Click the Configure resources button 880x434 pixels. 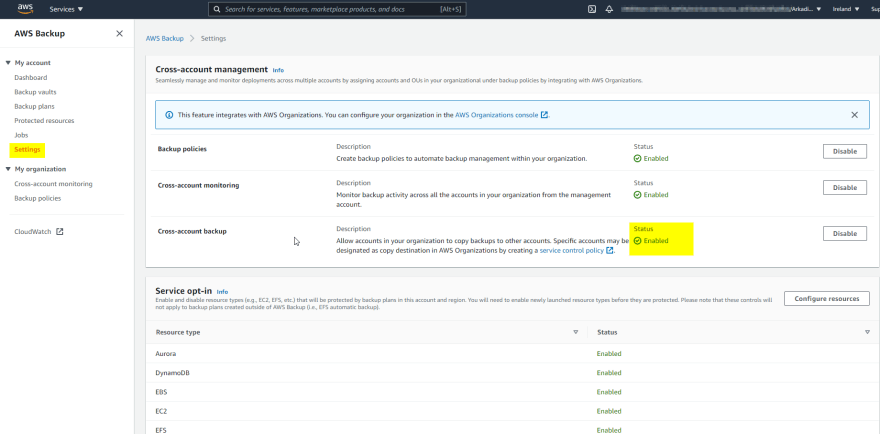[x=827, y=299]
